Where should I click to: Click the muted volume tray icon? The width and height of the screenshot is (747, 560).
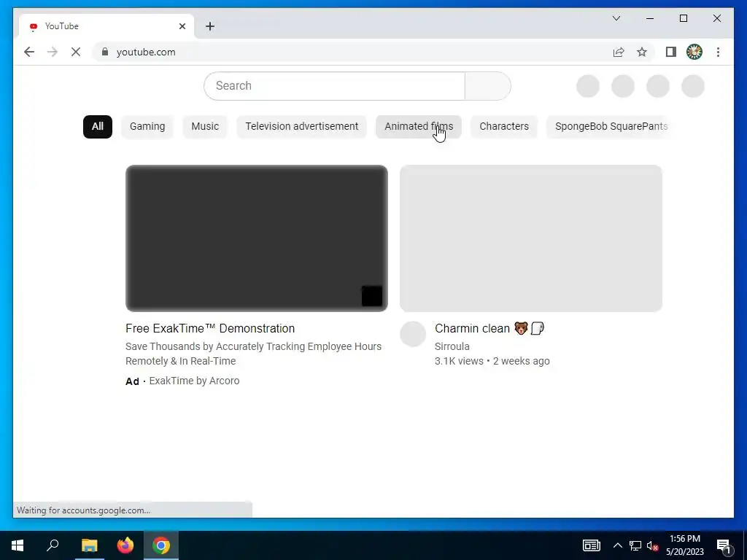[653, 545]
